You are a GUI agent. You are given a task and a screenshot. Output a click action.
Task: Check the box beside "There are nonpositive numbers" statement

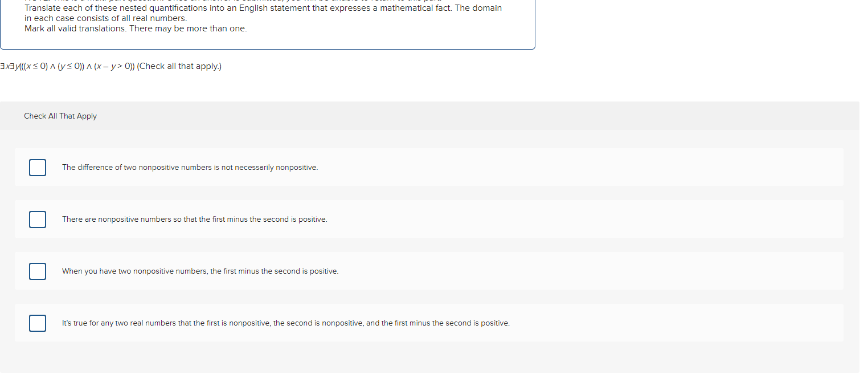38,219
